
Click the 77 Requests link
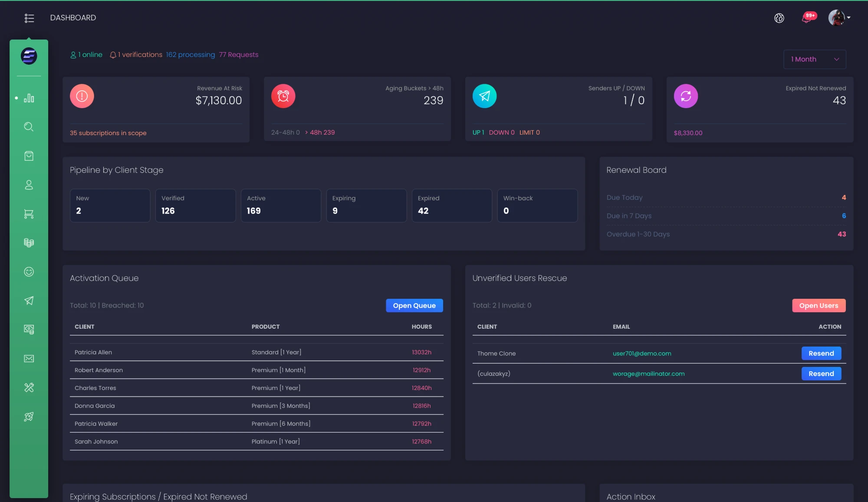(239, 55)
